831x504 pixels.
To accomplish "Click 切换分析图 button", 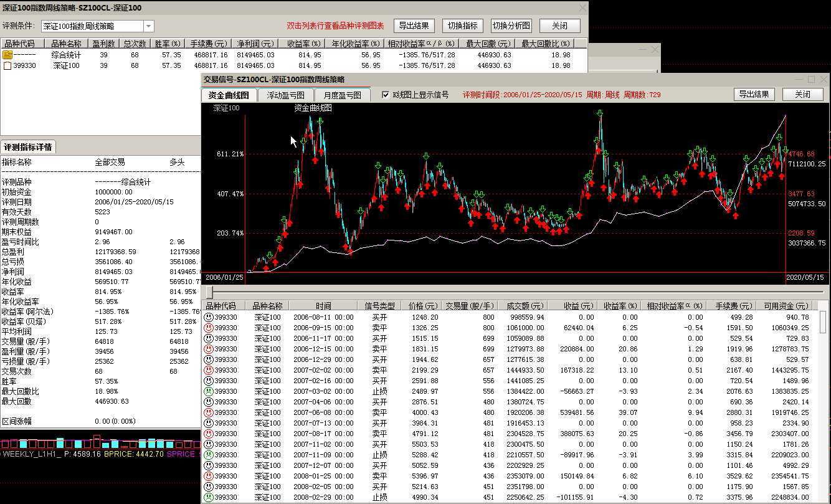I will (511, 26).
